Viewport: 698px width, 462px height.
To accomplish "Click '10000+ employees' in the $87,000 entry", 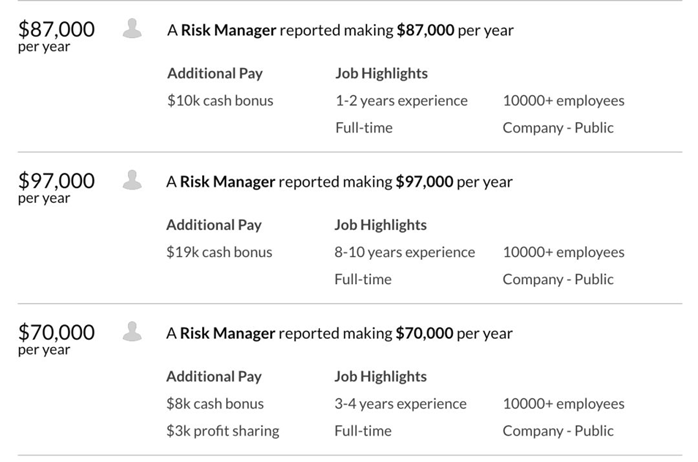I will pyautogui.click(x=564, y=100).
